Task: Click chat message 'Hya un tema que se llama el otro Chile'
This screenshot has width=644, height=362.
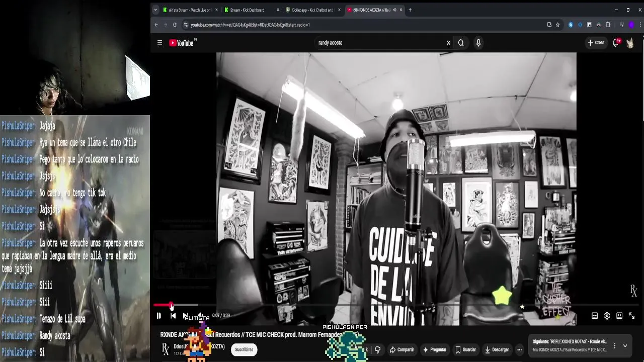Action: point(88,142)
